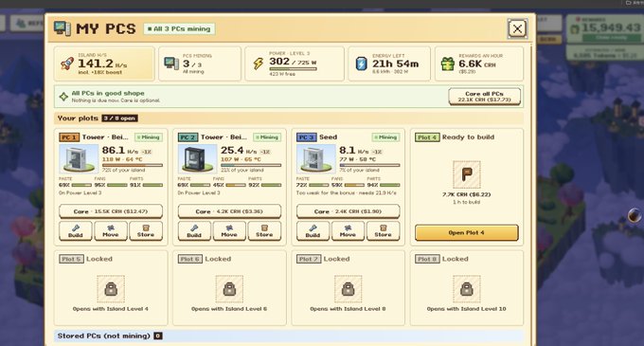Image resolution: width=644 pixels, height=346 pixels.
Task: Open Build for PC 3
Action: point(313,231)
